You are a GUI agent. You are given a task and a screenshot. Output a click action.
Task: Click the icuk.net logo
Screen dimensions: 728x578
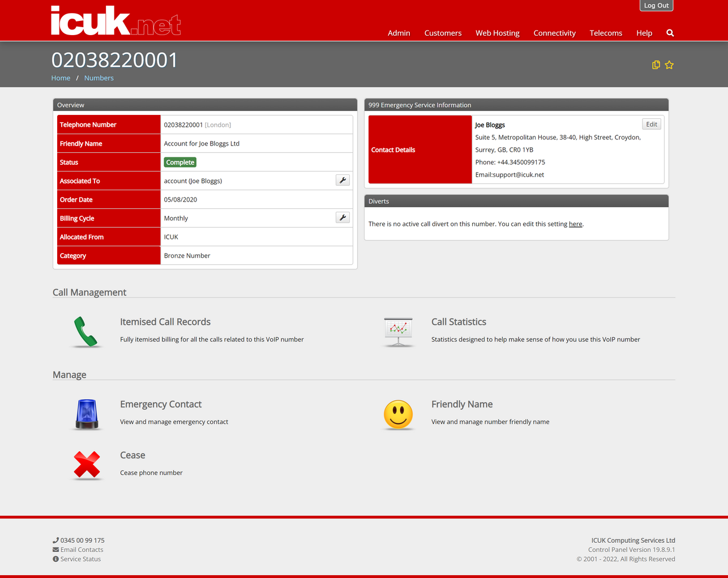[x=116, y=21]
